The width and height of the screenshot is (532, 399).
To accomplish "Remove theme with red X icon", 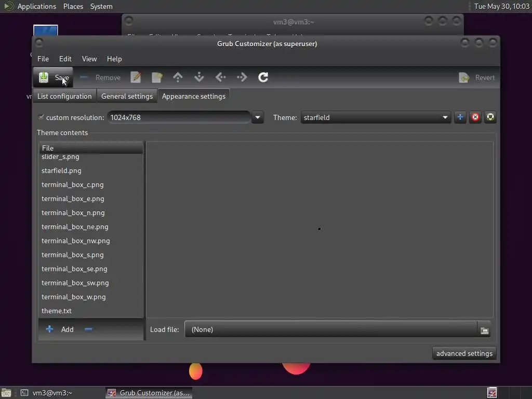I will 475,117.
